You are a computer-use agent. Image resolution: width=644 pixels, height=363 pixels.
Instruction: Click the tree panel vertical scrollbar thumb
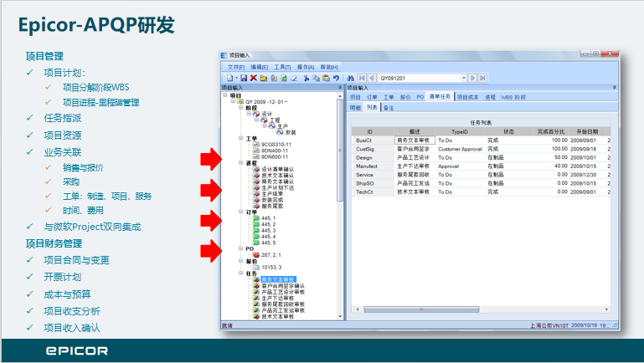click(x=340, y=150)
